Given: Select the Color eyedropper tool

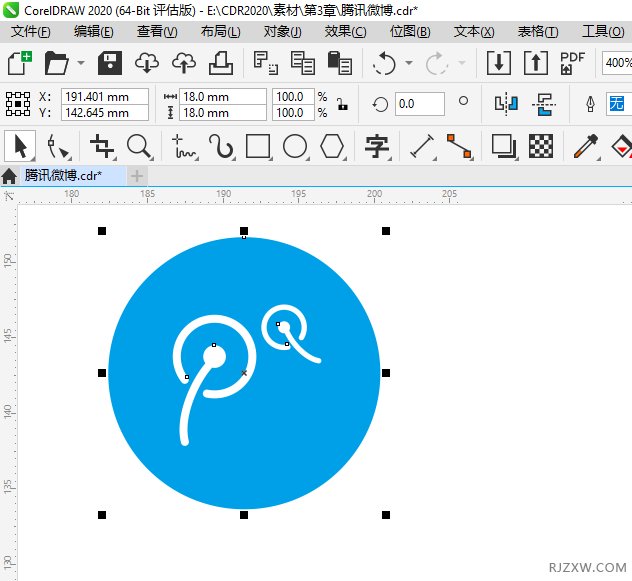Looking at the screenshot, I should tap(586, 146).
